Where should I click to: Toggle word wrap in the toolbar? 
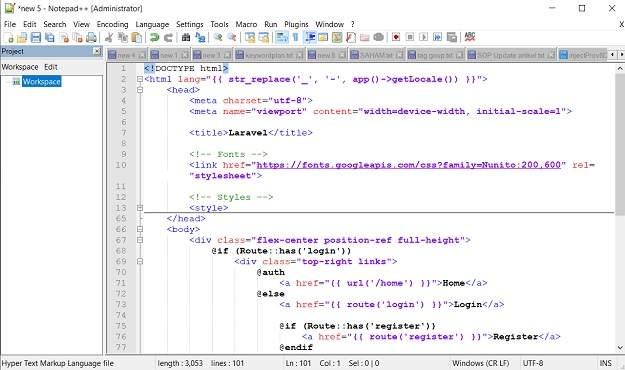click(282, 38)
